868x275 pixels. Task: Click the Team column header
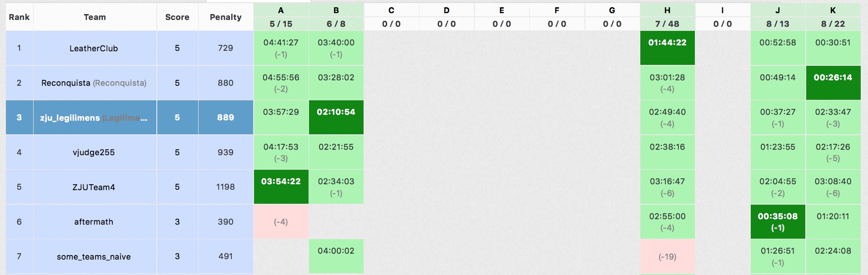point(95,17)
